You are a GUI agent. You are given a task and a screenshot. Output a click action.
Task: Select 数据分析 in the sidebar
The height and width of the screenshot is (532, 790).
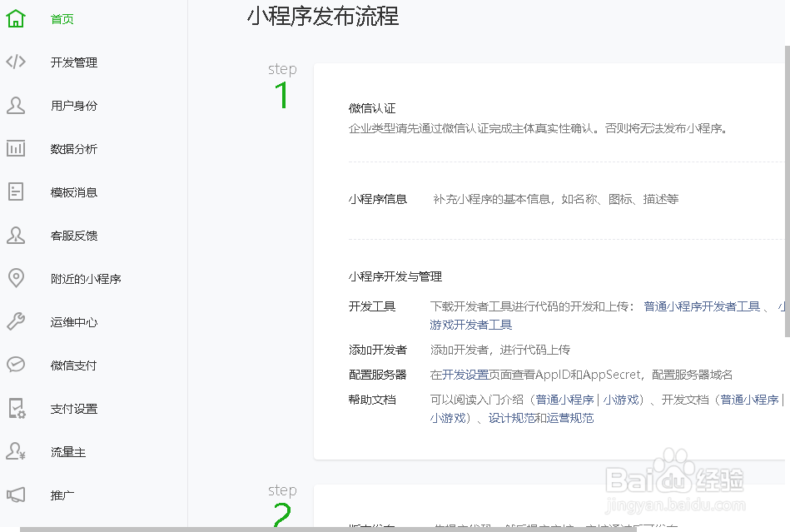pos(74,149)
